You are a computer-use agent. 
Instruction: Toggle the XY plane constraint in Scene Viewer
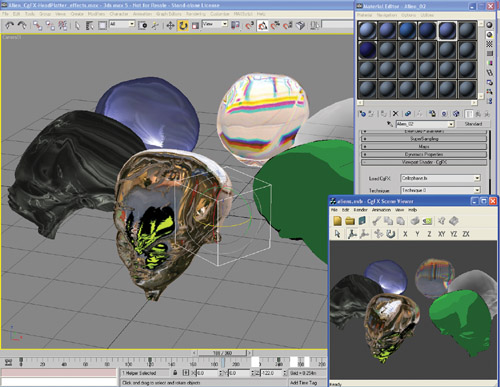(x=441, y=234)
